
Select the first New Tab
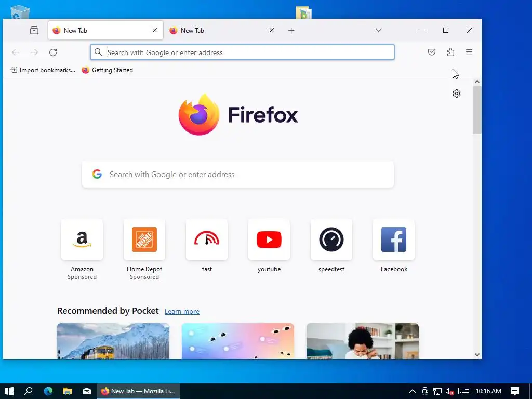(x=105, y=30)
